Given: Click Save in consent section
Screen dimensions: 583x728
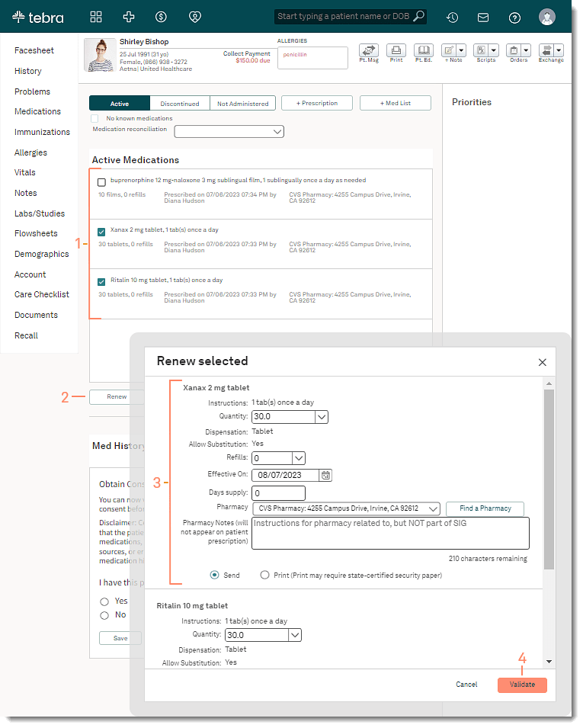Looking at the screenshot, I should pos(120,638).
